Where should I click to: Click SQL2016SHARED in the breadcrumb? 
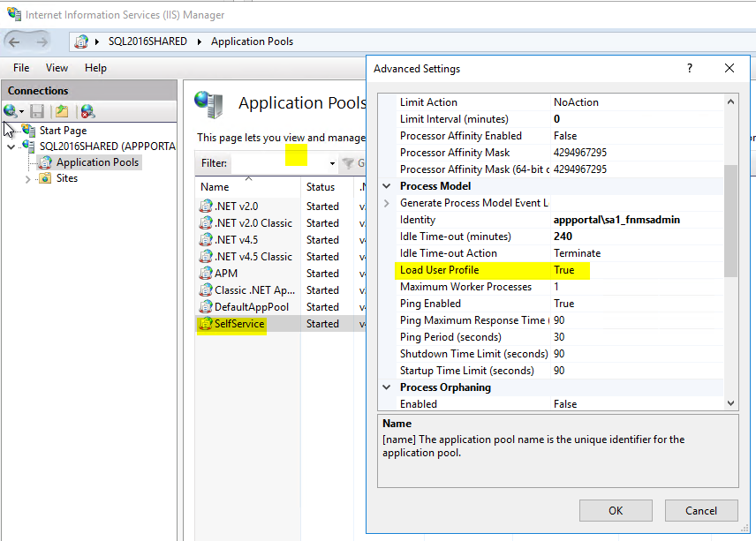pos(147,41)
